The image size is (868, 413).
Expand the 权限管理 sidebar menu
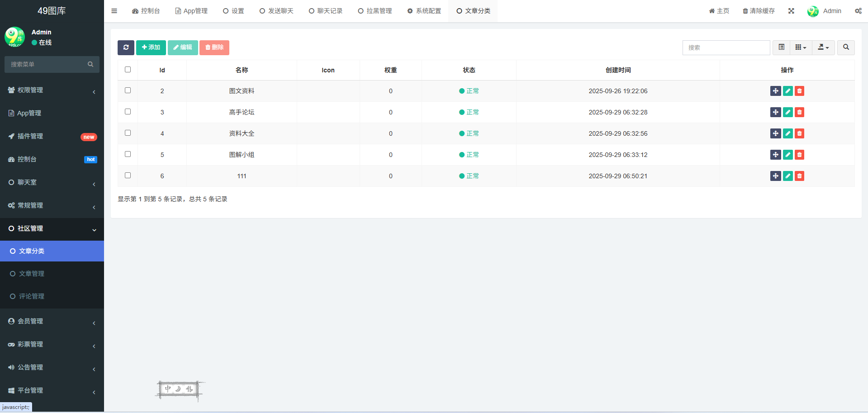(x=52, y=90)
